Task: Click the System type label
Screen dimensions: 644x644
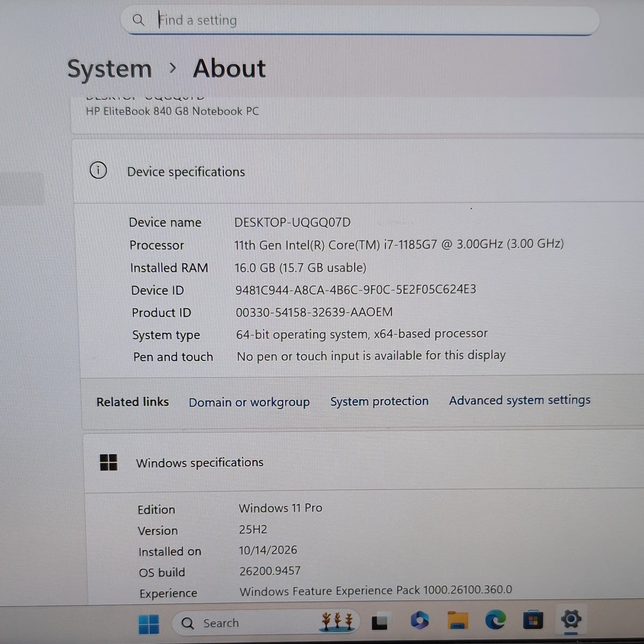Action: pyautogui.click(x=166, y=335)
